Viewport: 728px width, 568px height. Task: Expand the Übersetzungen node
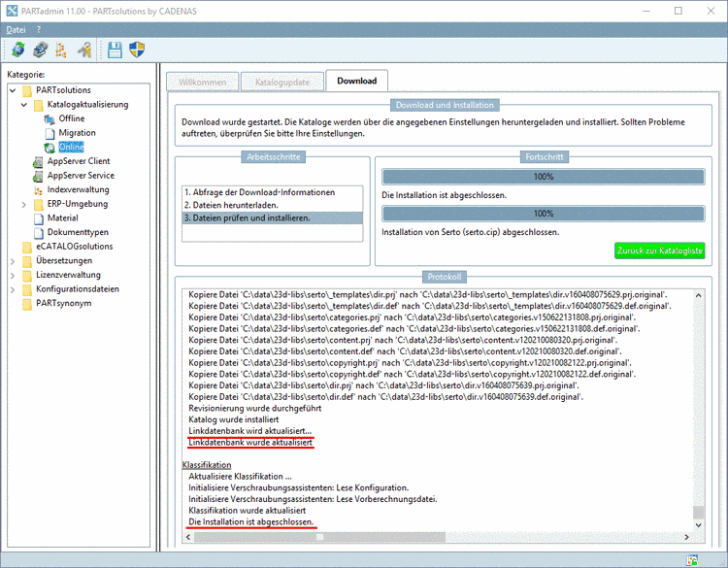[13, 261]
